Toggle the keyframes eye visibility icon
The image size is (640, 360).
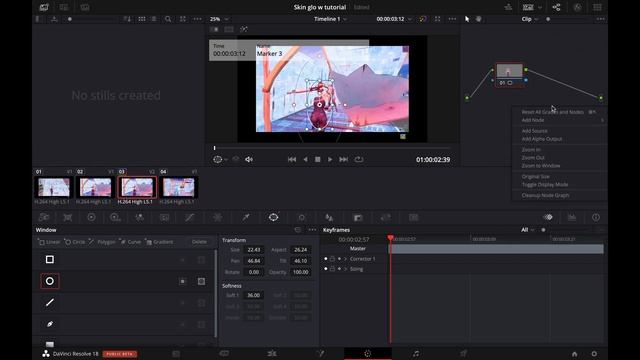[548, 218]
